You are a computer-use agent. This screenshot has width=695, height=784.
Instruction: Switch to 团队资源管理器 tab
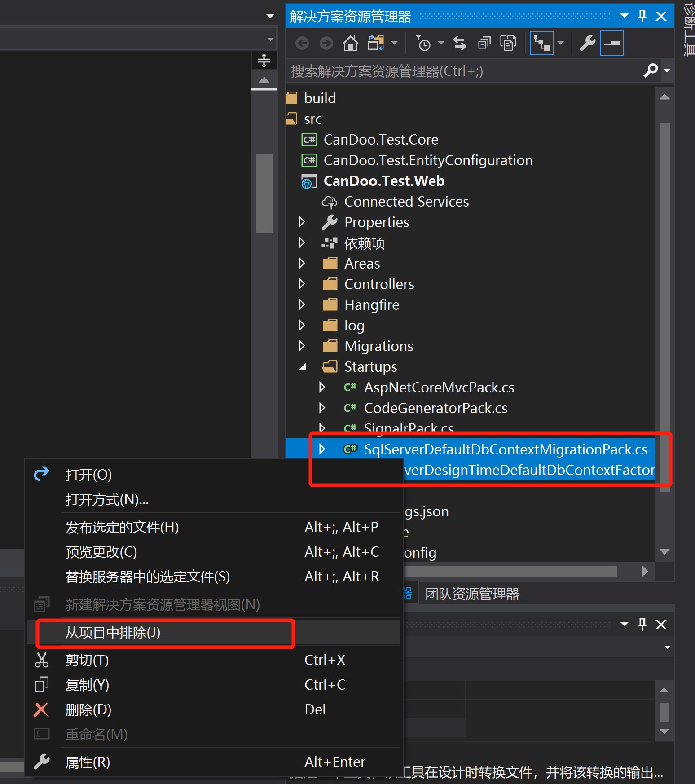coord(472,594)
